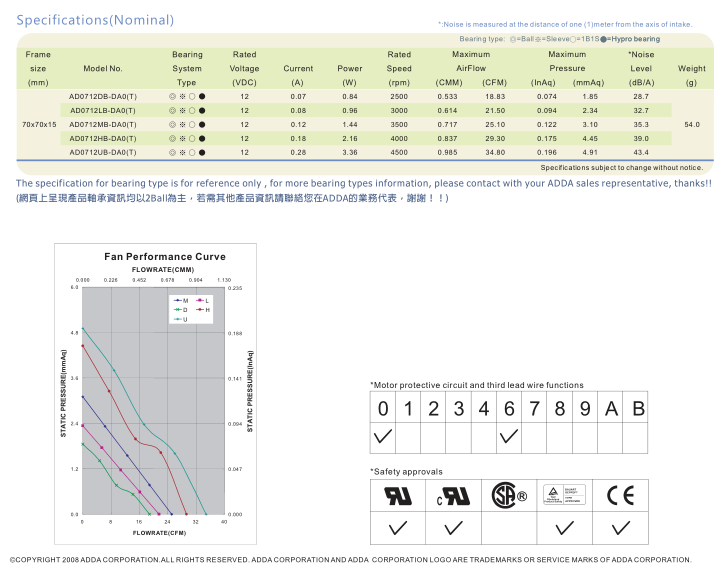Click the check mark under function code 0
The image size is (714, 569).
[382, 437]
